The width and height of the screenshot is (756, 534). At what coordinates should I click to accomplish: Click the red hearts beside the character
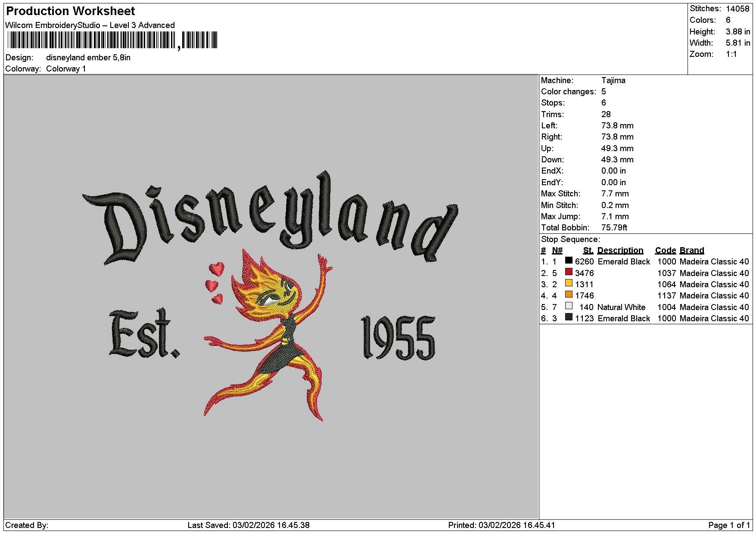tap(215, 283)
